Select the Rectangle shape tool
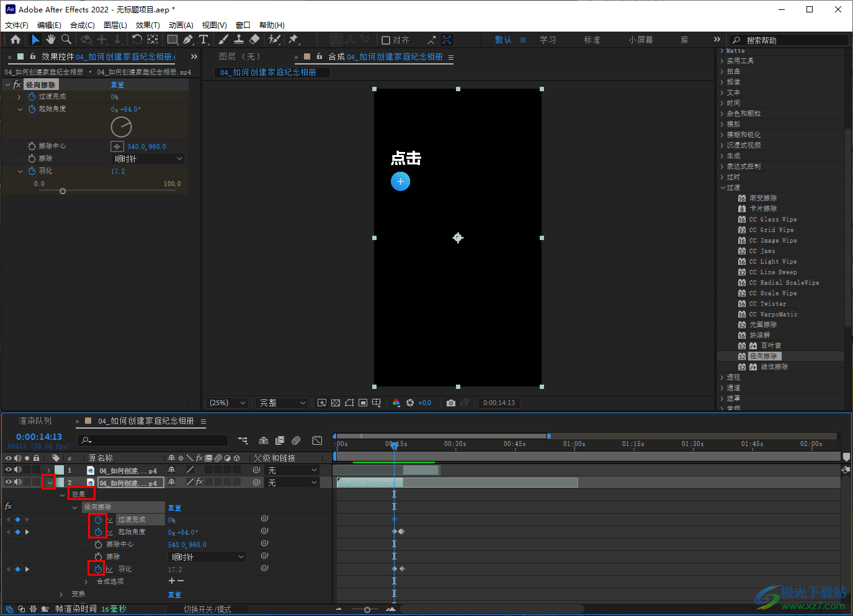This screenshot has height=616, width=853. tap(172, 40)
